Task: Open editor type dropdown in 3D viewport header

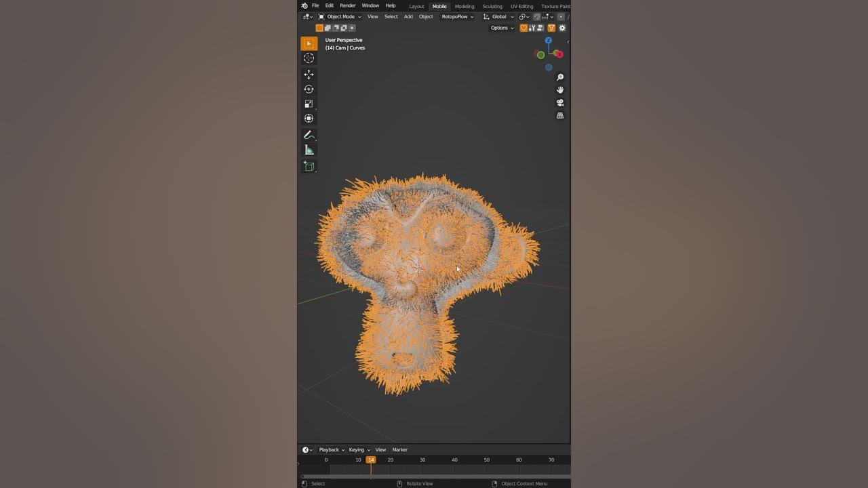Action: point(307,17)
